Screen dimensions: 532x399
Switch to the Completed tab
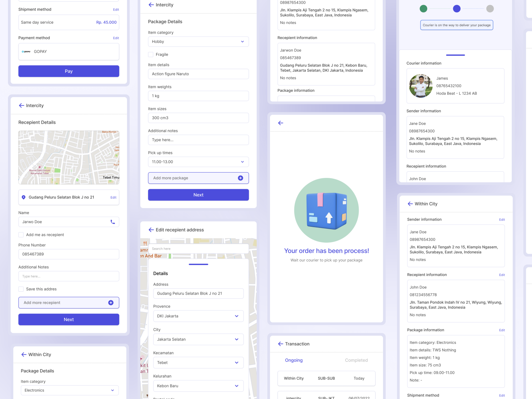pos(356,360)
